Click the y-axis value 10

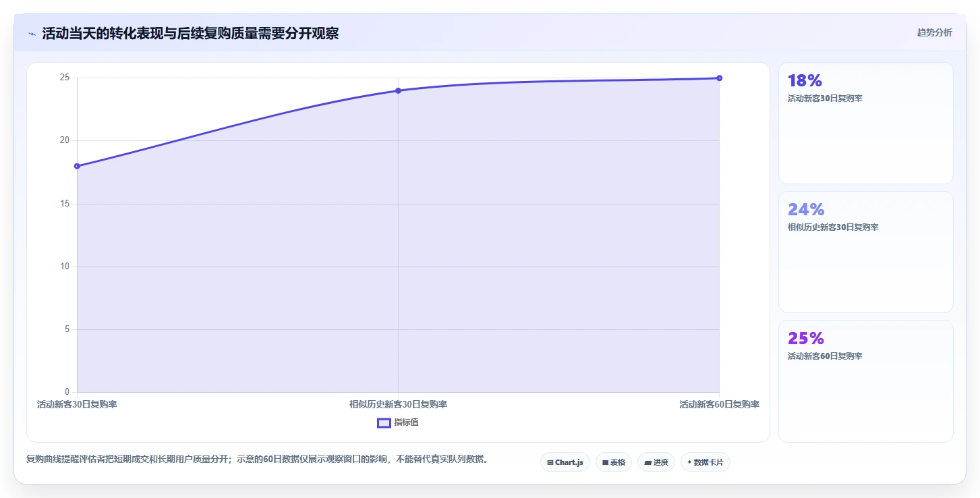click(65, 267)
